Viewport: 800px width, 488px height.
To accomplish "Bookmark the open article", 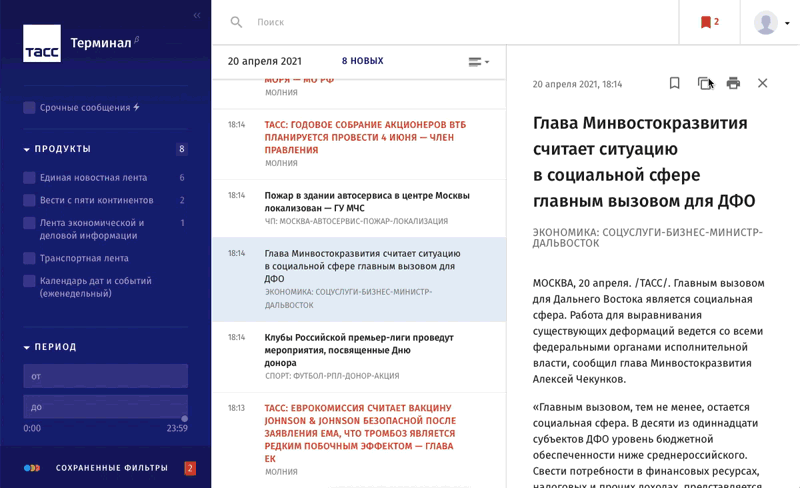I will click(x=674, y=83).
